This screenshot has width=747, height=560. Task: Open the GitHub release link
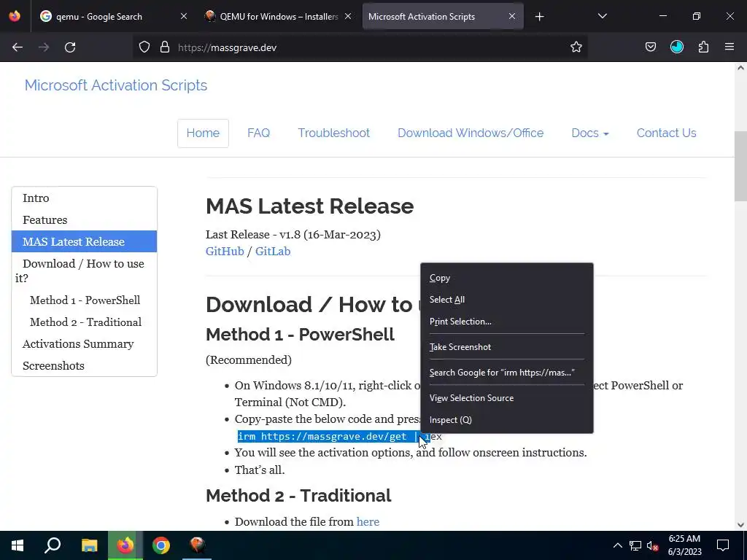pyautogui.click(x=225, y=252)
